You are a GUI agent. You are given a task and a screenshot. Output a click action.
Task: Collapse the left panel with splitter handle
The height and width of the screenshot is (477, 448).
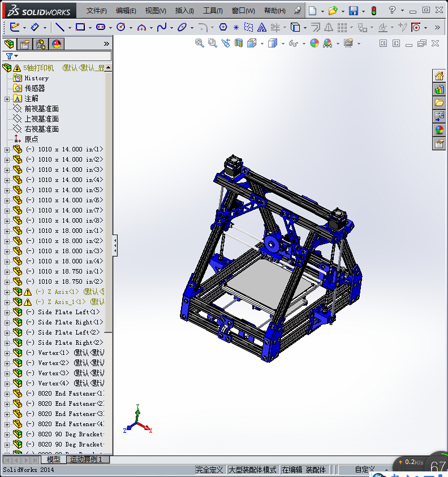(115, 245)
